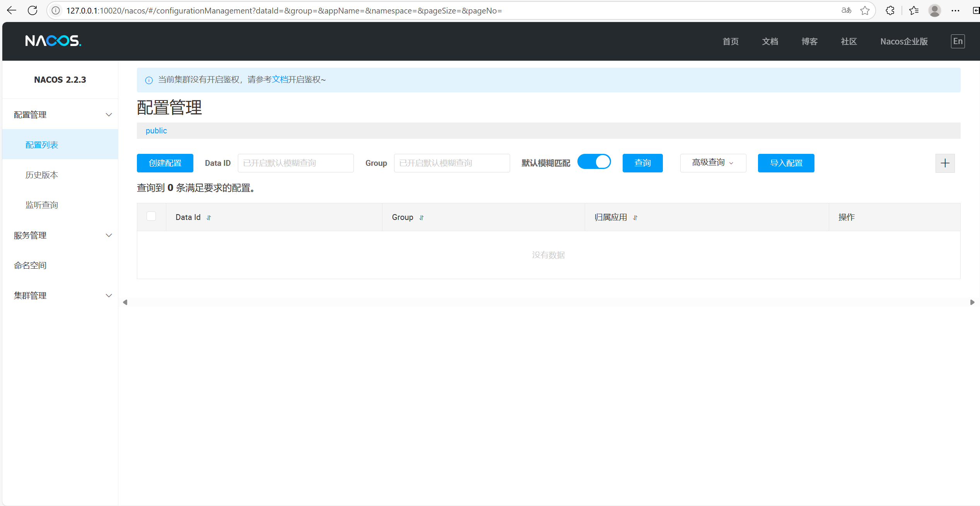Bookmark page with star icon
The image size is (980, 506).
pos(865,10)
